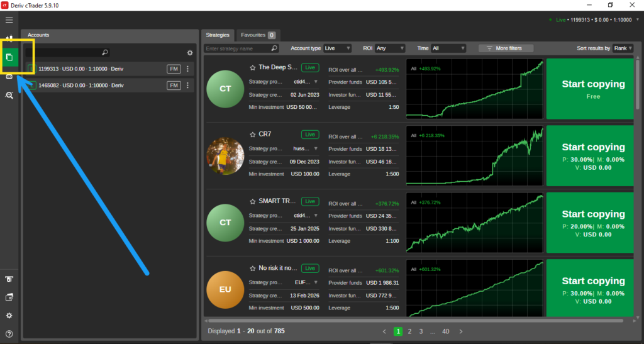Expand strategy provider EUF... dropdown arrow
The height and width of the screenshot is (344, 644).
316,282
